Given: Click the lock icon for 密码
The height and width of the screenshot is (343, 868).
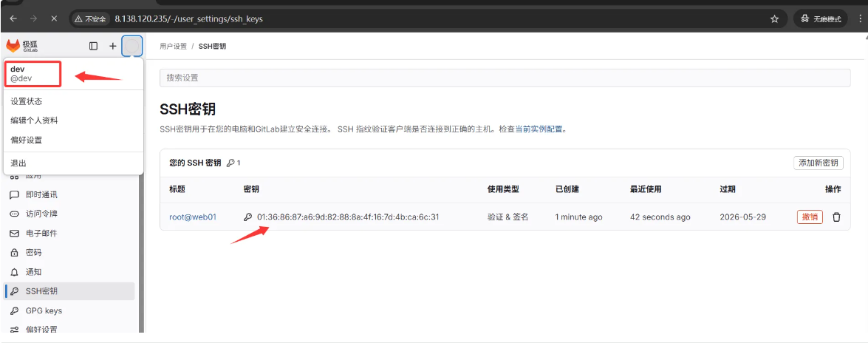Looking at the screenshot, I should 15,253.
